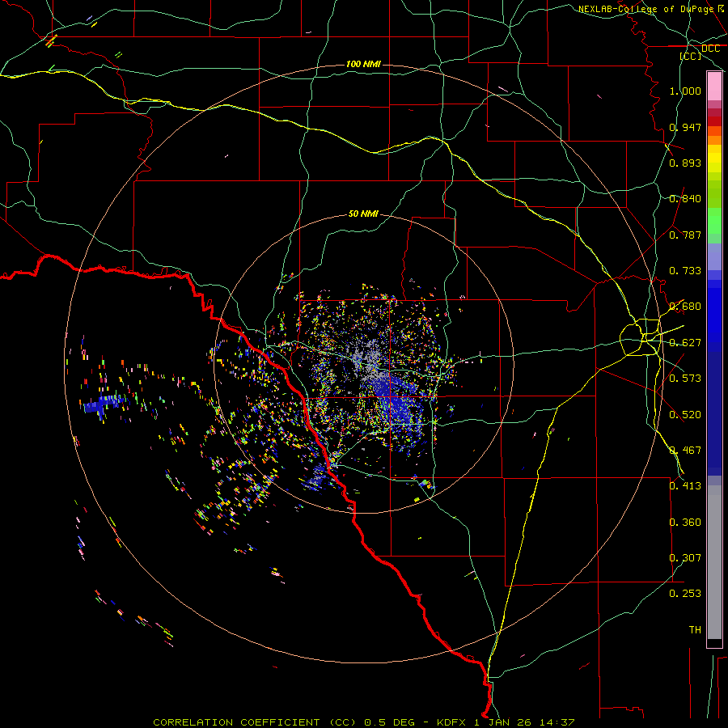The image size is (728, 728).
Task: Click the 0.893 scale value
Action: [x=685, y=163]
